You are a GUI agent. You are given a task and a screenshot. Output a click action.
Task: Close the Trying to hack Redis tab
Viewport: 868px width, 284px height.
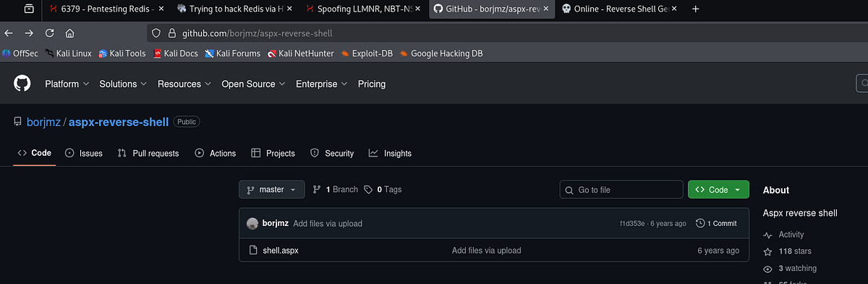(x=290, y=9)
